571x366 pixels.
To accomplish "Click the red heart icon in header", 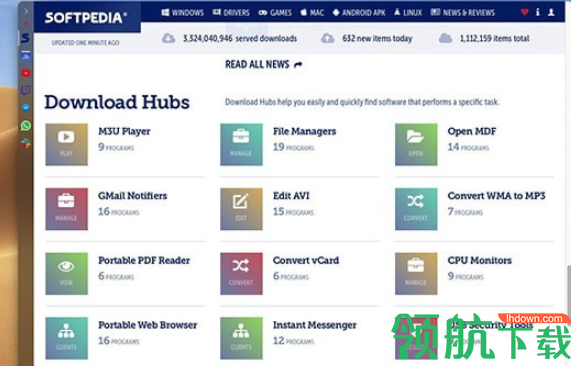I will (x=524, y=12).
